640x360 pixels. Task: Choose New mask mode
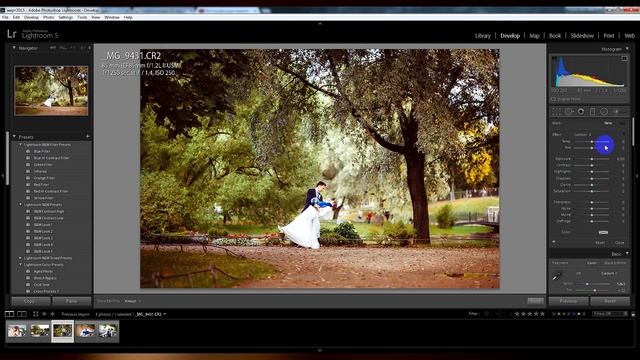click(x=608, y=123)
